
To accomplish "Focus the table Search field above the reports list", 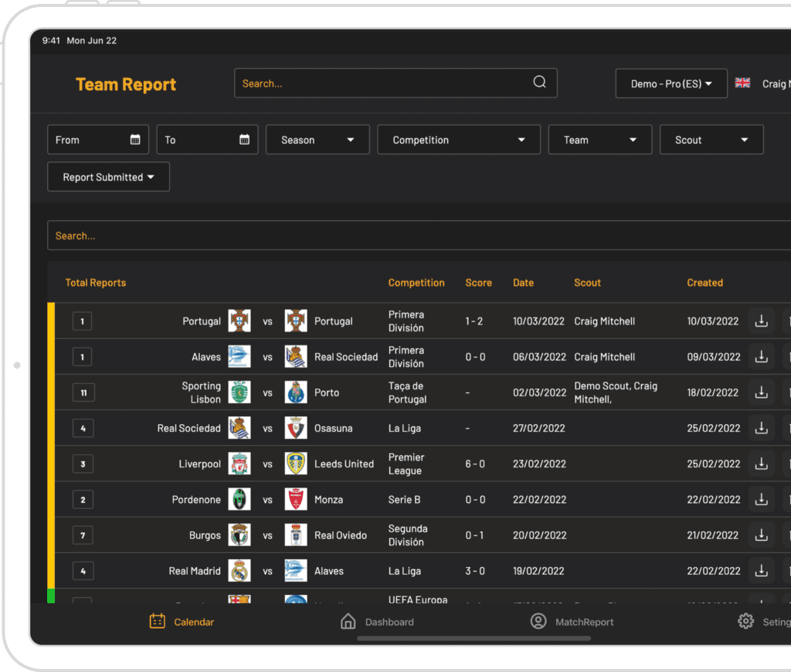I will [x=417, y=236].
